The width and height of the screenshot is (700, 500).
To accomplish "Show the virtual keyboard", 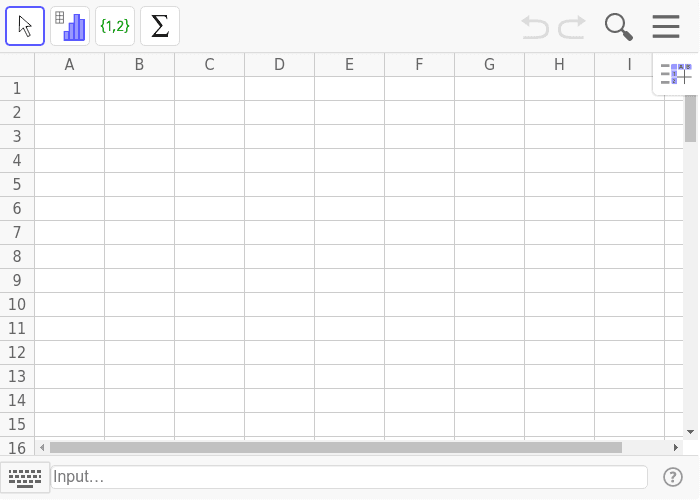I will click(25, 478).
